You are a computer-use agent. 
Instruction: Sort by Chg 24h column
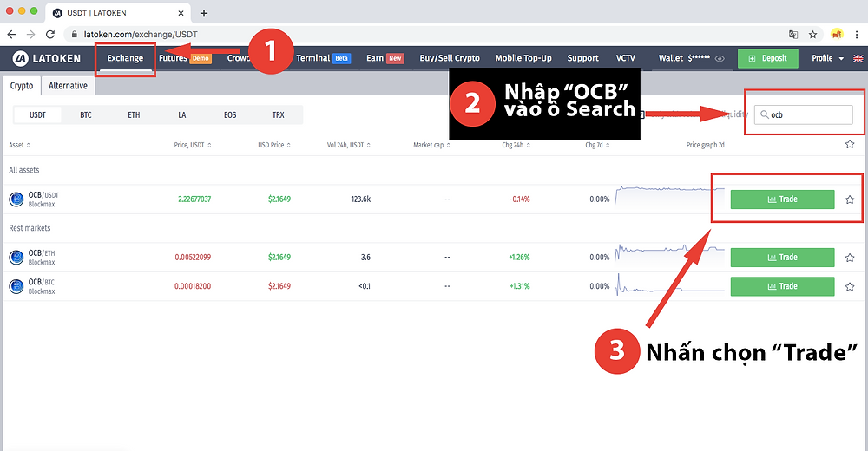(x=516, y=145)
